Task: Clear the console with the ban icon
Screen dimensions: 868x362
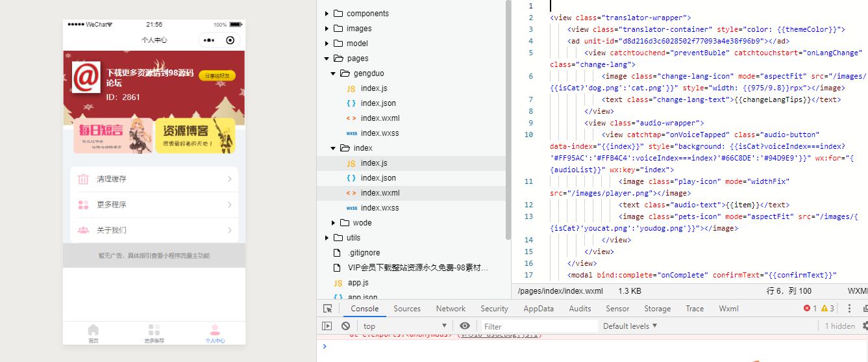Action: pyautogui.click(x=345, y=326)
